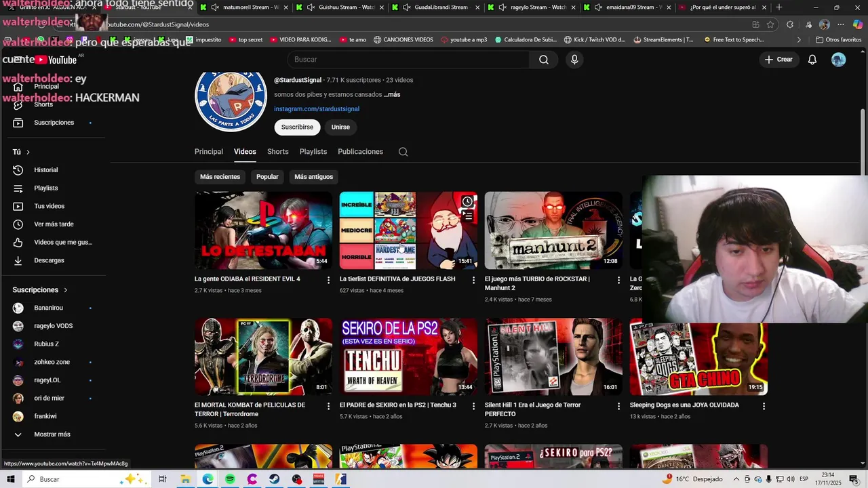Add Flash tierlist video to queue icon
Image resolution: width=868 pixels, height=488 pixels.
click(x=467, y=216)
